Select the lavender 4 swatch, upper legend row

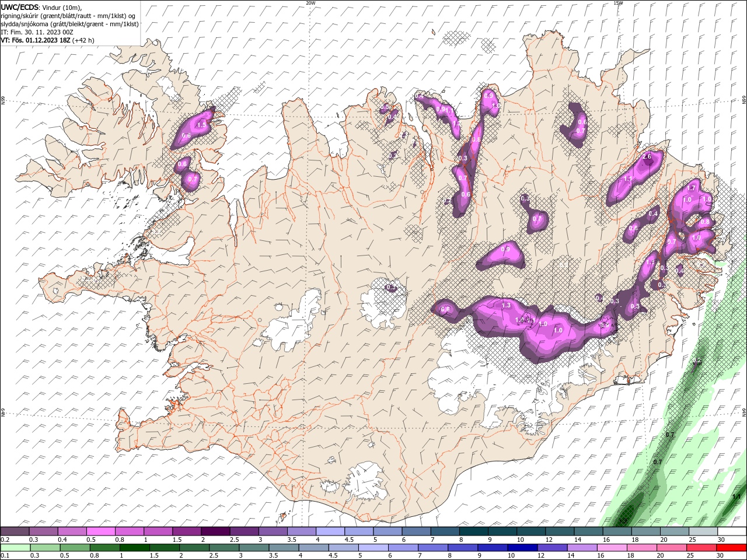point(330,531)
